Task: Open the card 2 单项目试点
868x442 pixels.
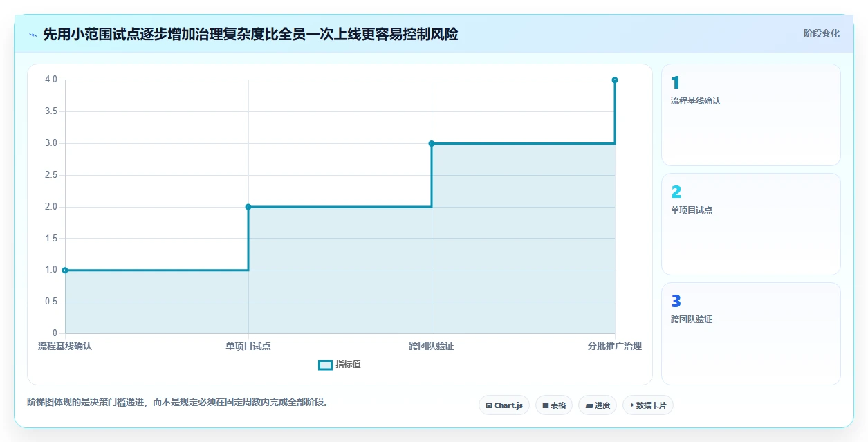Action: (x=751, y=224)
